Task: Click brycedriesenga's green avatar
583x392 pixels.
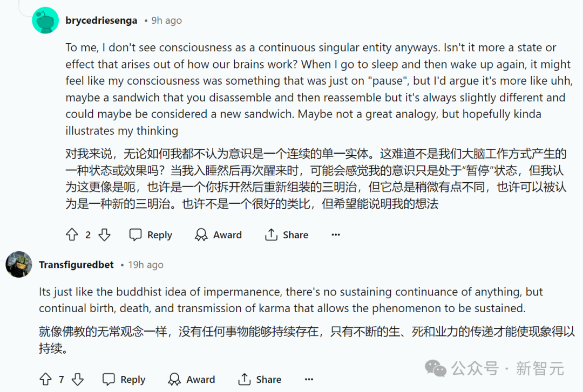Action: pos(45,20)
